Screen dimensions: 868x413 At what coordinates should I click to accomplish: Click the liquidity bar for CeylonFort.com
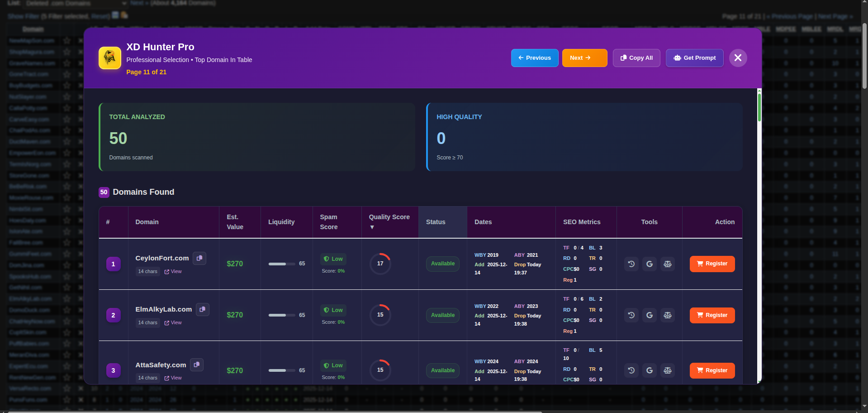[x=280, y=264]
